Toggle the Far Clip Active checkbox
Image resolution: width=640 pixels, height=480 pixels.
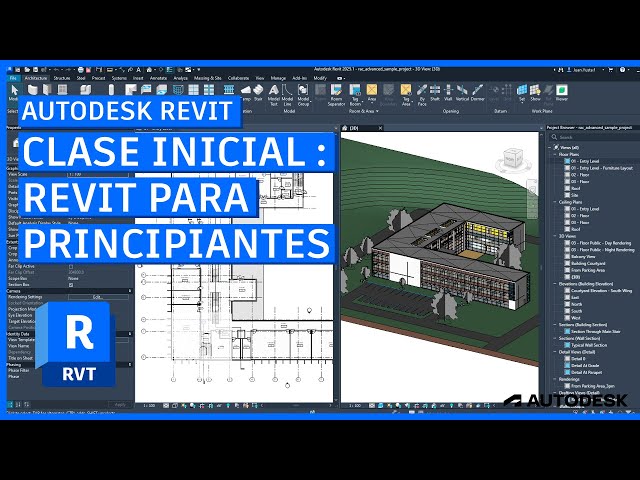pyautogui.click(x=71, y=266)
